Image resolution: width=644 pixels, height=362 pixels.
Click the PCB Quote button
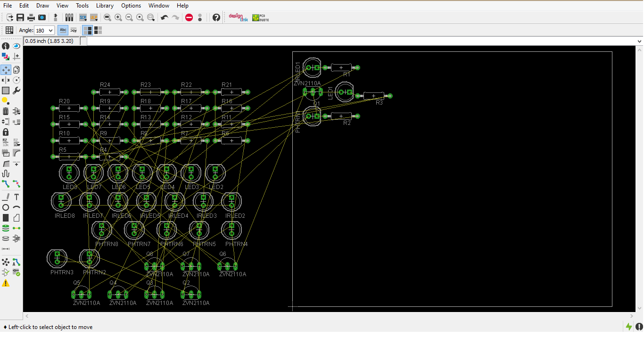point(260,17)
